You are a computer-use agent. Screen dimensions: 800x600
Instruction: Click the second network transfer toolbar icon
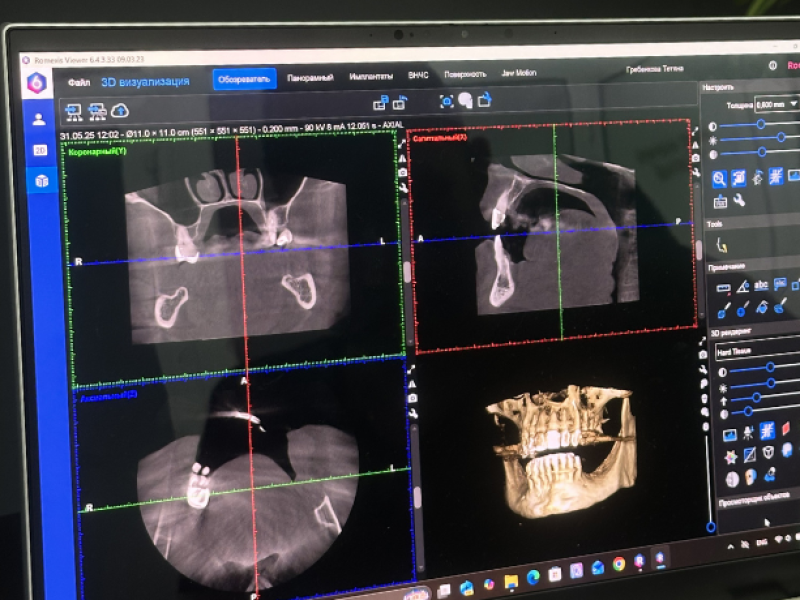coord(97,111)
